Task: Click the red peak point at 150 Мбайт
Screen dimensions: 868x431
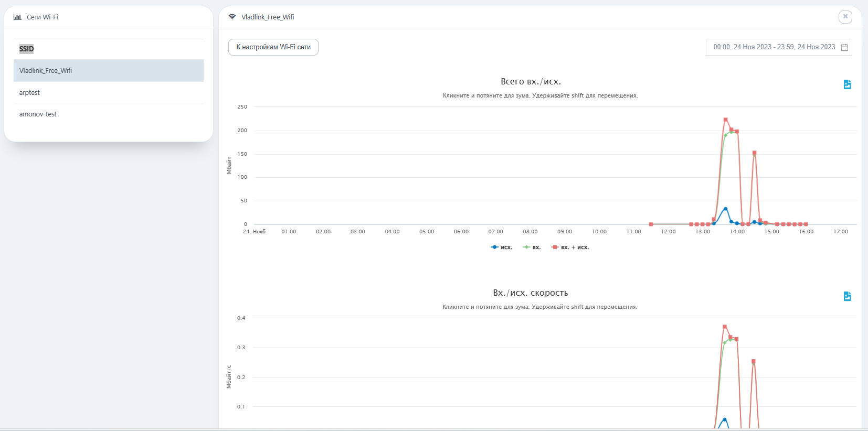Action: 755,153
